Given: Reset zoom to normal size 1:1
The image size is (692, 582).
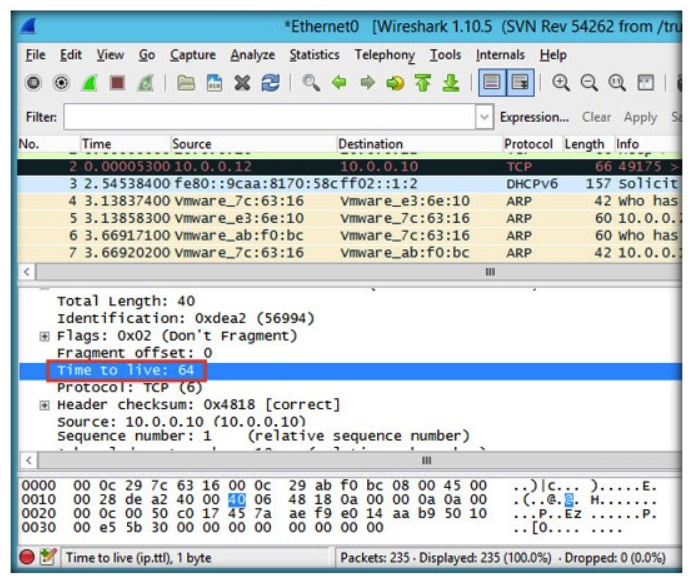Looking at the screenshot, I should click(x=617, y=83).
